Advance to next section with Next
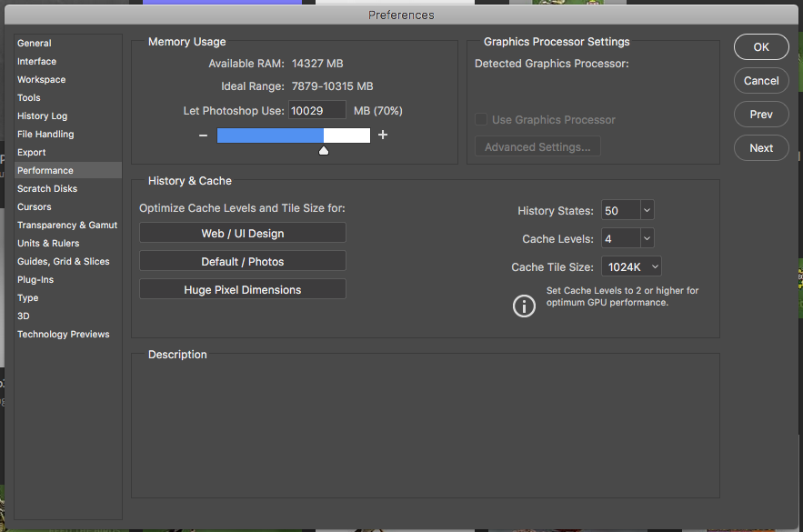 (x=761, y=148)
